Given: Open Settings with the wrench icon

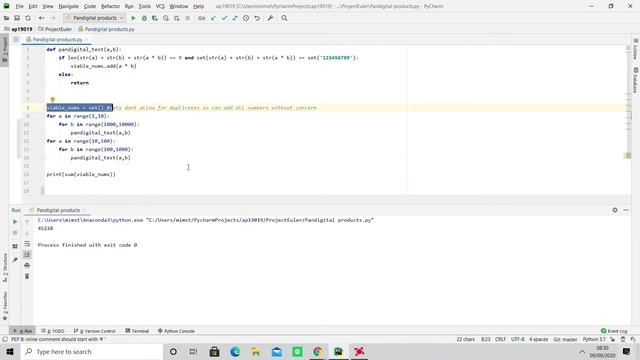Looking at the screenshot, I should [x=271, y=18].
